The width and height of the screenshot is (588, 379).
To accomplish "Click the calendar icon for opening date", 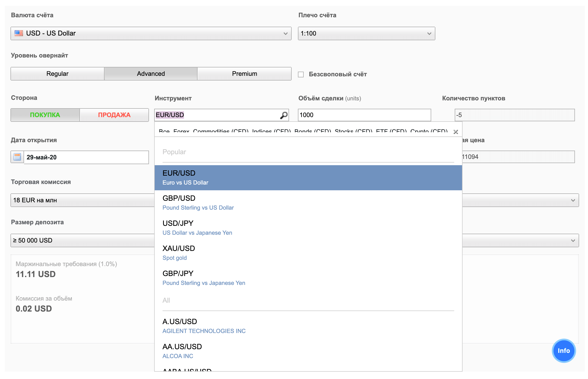I will (x=19, y=157).
